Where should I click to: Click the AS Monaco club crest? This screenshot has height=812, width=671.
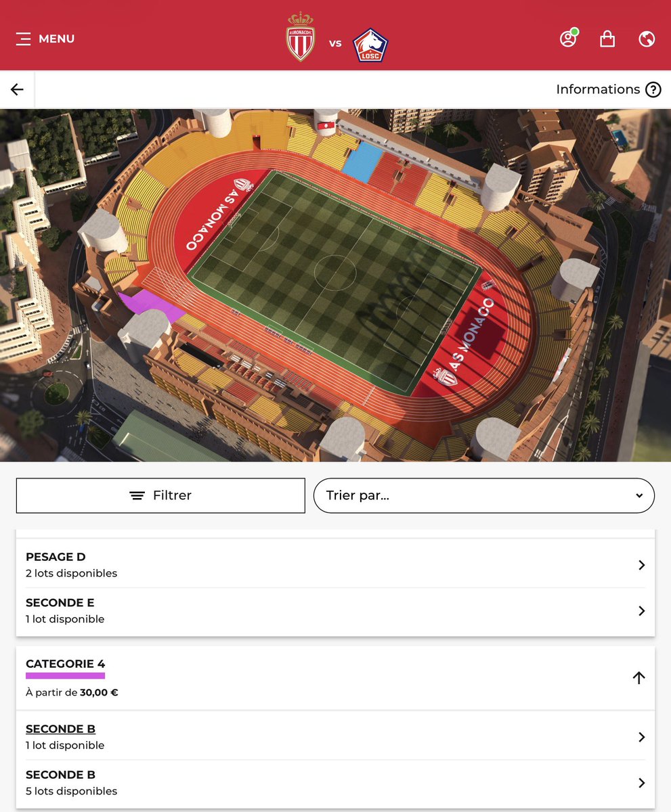(301, 37)
